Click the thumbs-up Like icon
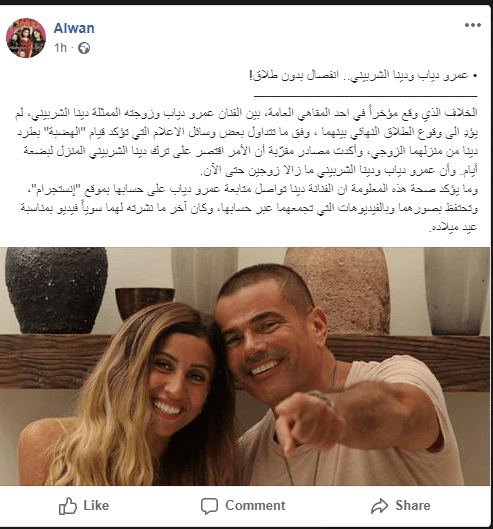The image size is (493, 529). [x=68, y=506]
